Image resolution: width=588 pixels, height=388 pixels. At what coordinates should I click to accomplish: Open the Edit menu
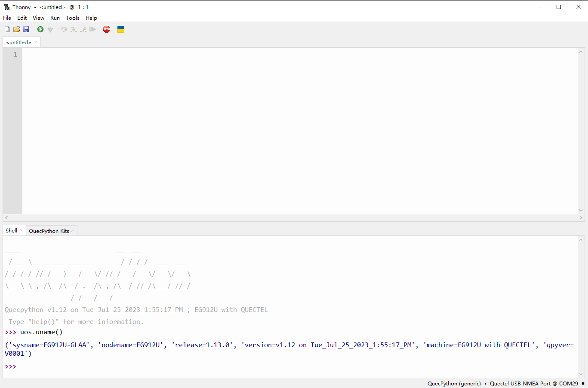[x=22, y=18]
